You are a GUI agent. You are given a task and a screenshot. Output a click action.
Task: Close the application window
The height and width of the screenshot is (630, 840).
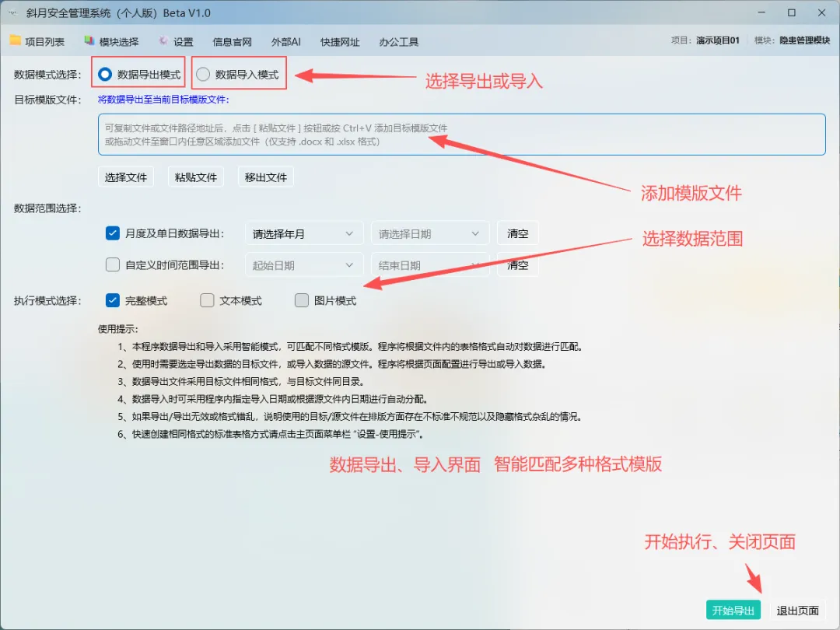pos(822,12)
